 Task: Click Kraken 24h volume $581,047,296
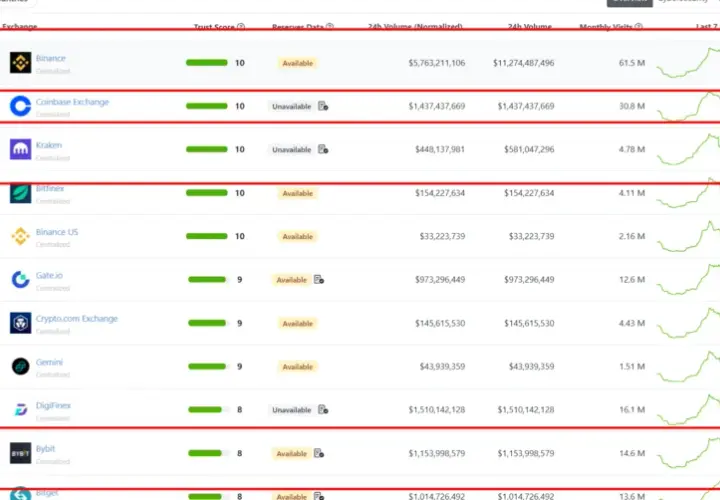tap(529, 149)
